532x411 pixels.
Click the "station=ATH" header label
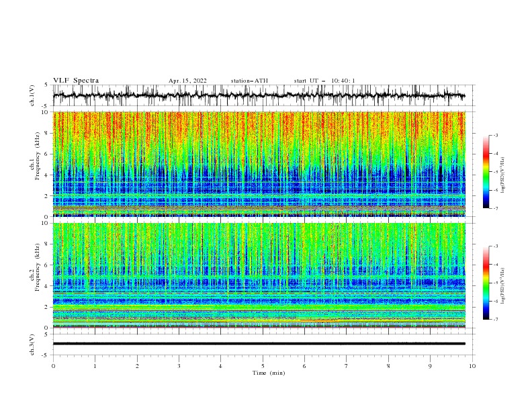click(x=249, y=81)
